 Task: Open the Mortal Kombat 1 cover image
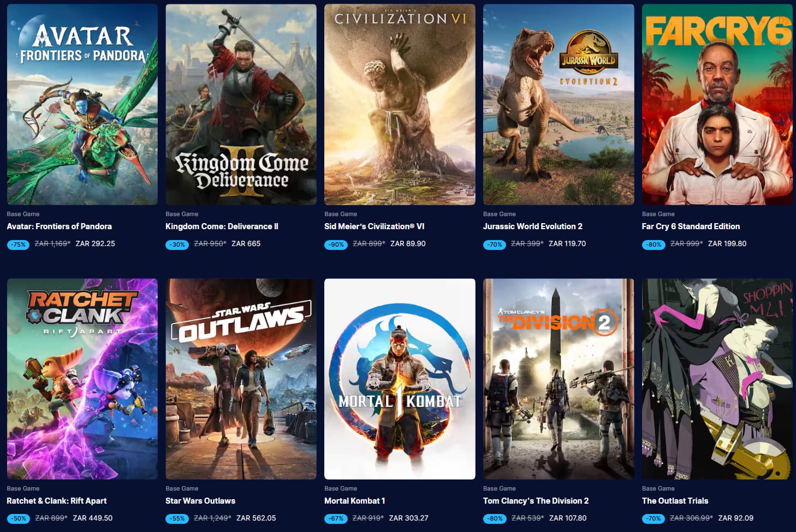(400, 379)
